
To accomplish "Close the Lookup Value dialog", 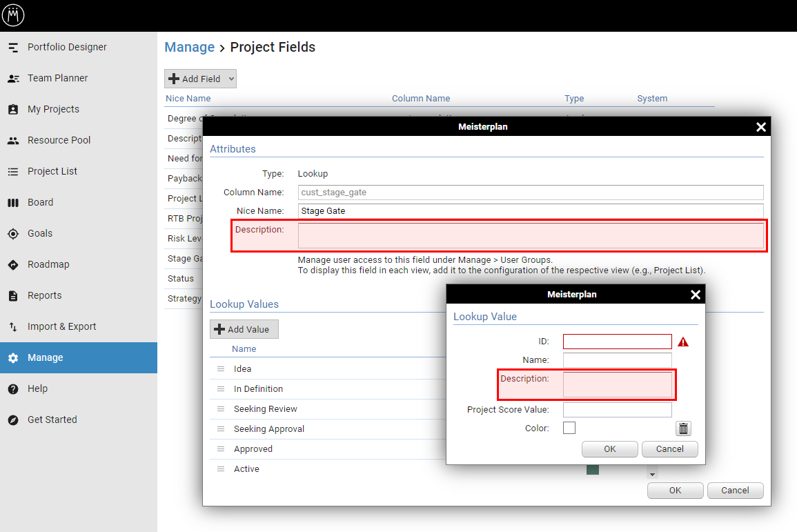I will click(x=696, y=295).
